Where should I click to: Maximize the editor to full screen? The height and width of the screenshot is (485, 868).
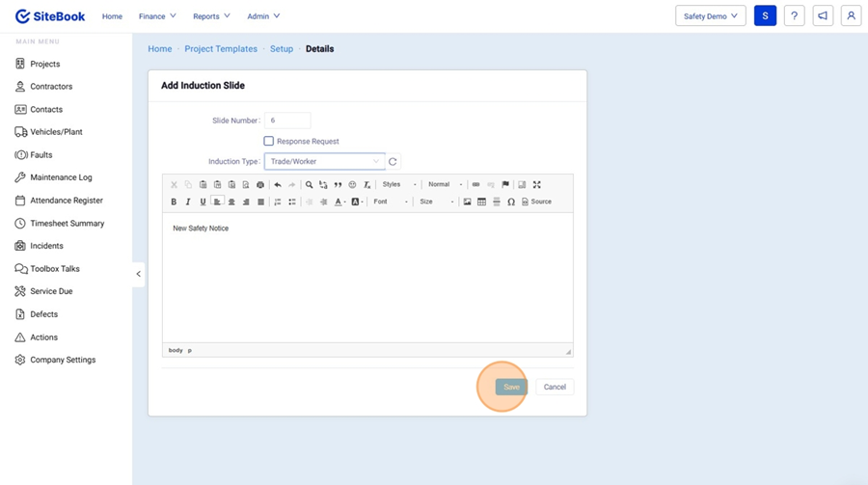click(x=537, y=185)
